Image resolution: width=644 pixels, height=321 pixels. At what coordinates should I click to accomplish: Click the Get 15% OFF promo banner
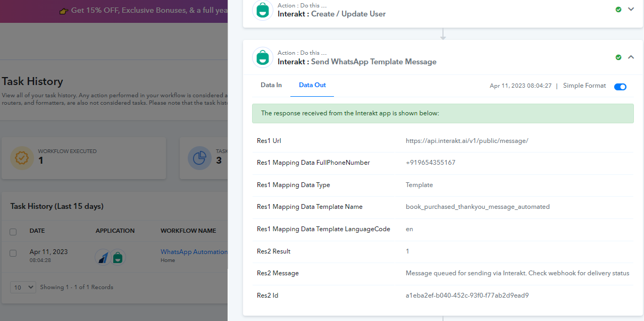[x=114, y=11]
